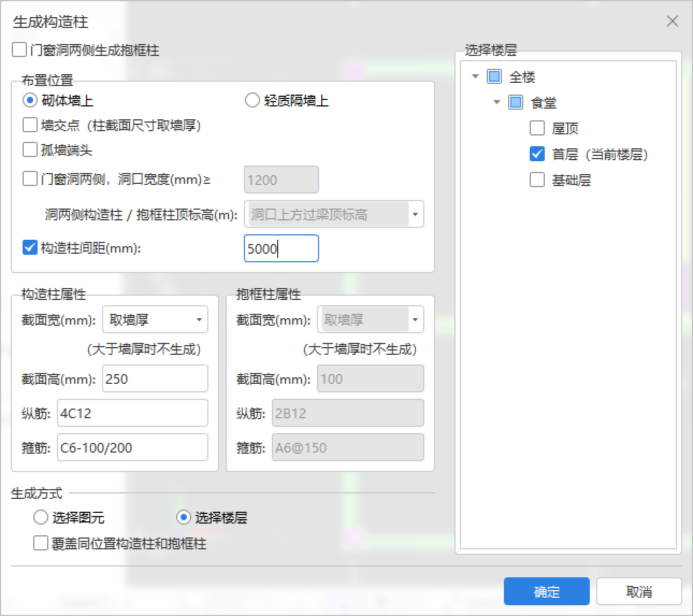Collapse the "食堂" tree node
Viewport: 693px width, 616px height.
coord(496,102)
